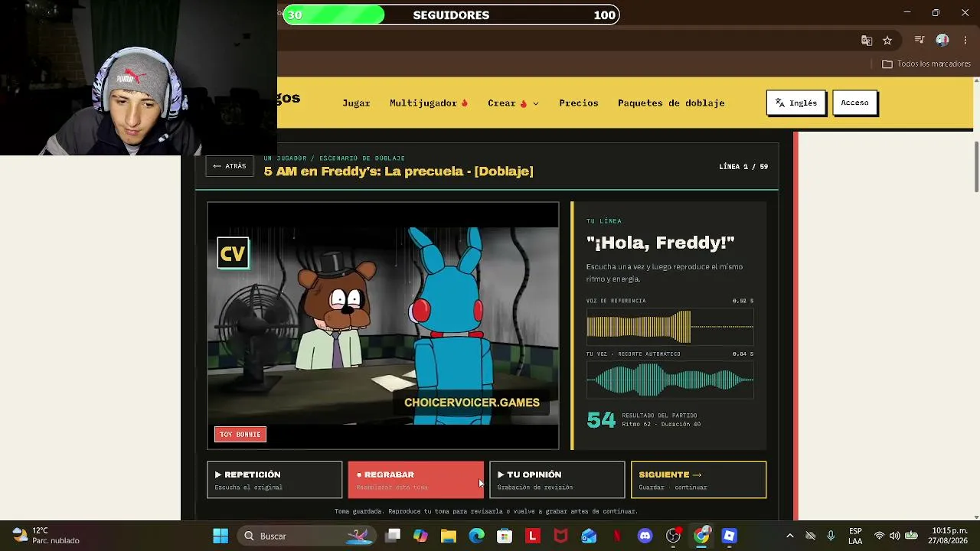Click the dubbing scene video preview

tap(383, 325)
